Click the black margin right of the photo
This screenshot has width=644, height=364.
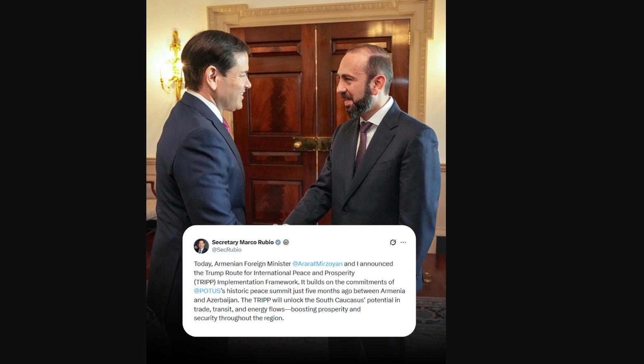[x=545, y=182]
